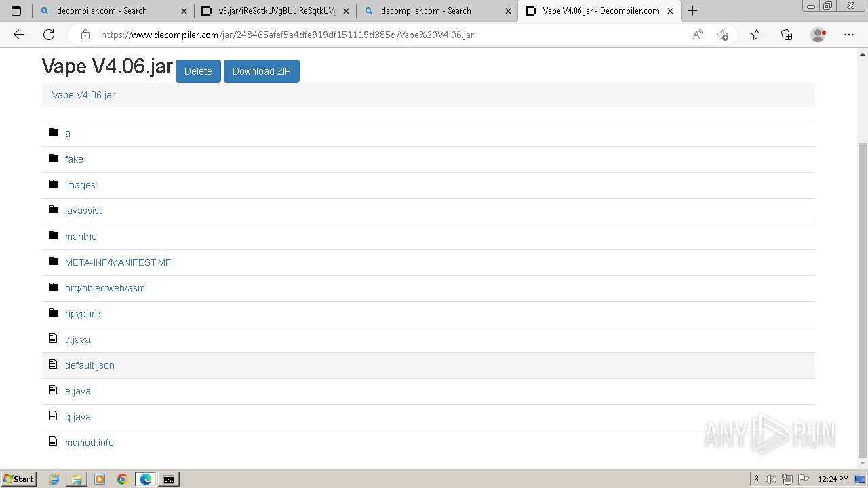Open the 'a' folder link
The image size is (868, 488).
[67, 134]
